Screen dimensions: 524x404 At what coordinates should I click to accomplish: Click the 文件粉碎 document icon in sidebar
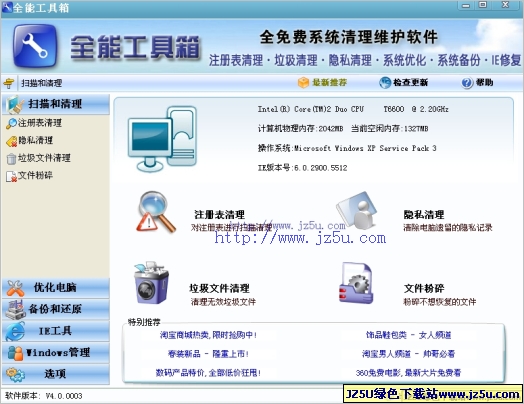pyautogui.click(x=11, y=176)
